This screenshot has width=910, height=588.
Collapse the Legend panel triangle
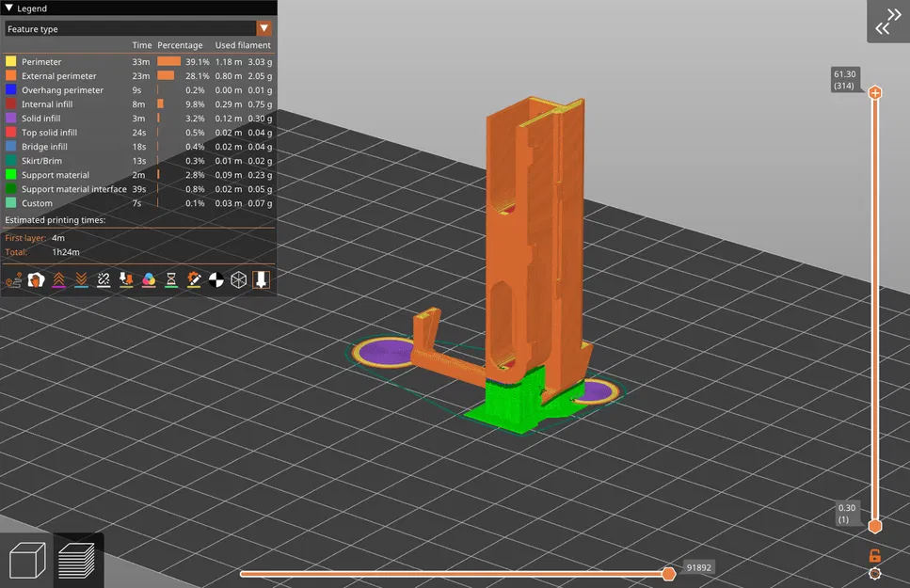[8, 8]
